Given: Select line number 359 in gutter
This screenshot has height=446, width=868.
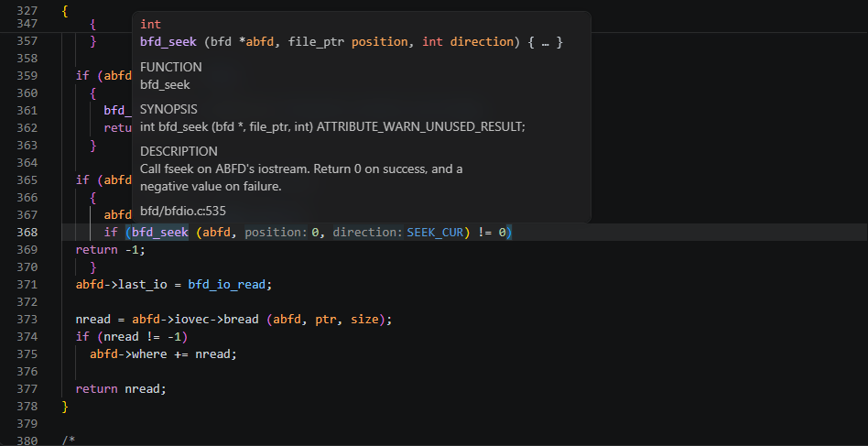Looking at the screenshot, I should [27, 76].
